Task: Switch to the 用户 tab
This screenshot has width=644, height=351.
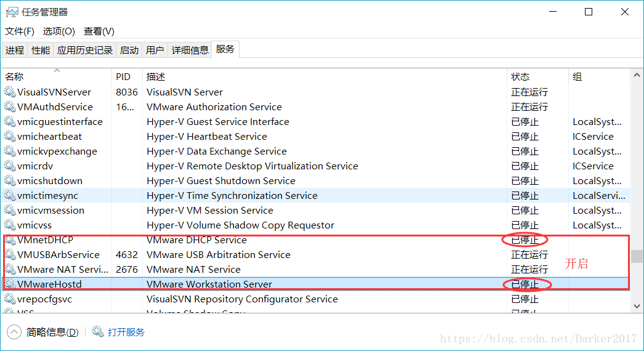Action: [155, 50]
